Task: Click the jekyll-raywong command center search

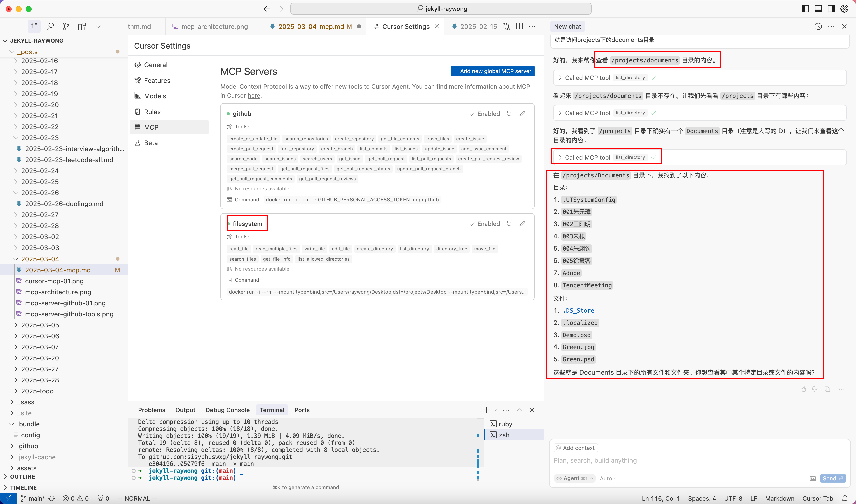Action: pos(441,9)
